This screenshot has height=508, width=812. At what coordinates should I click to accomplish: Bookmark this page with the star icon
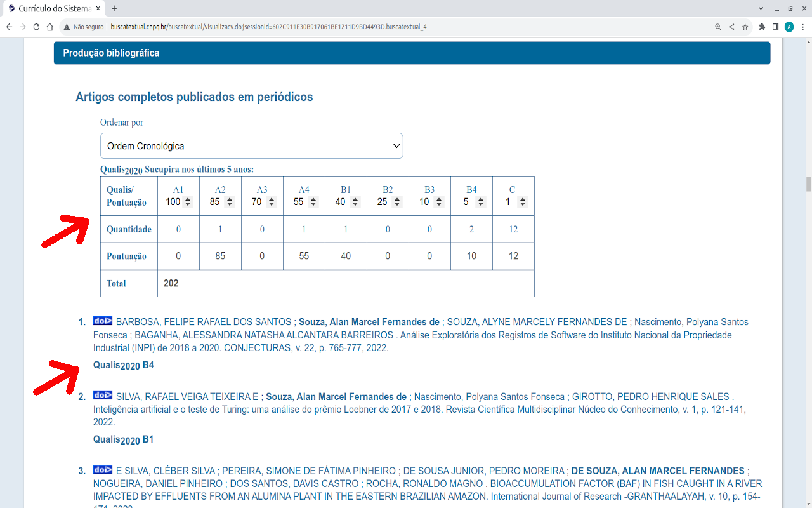point(745,27)
